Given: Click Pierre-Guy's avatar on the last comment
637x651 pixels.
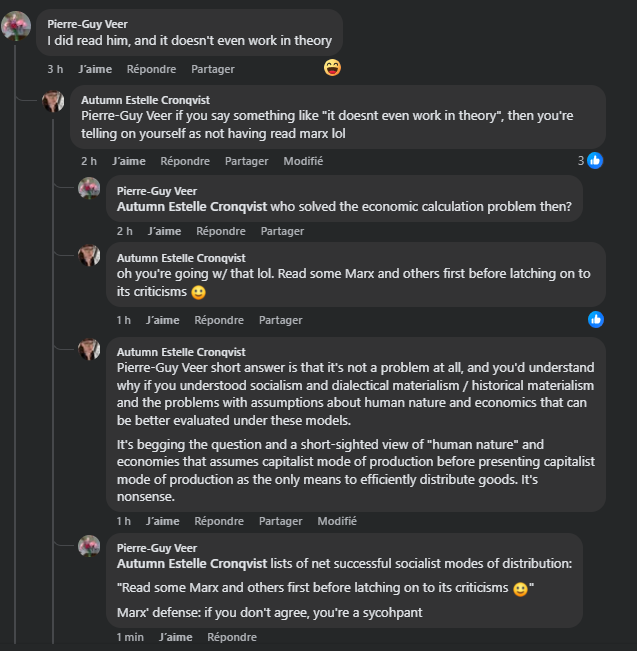Looking at the screenshot, I should click(90, 547).
